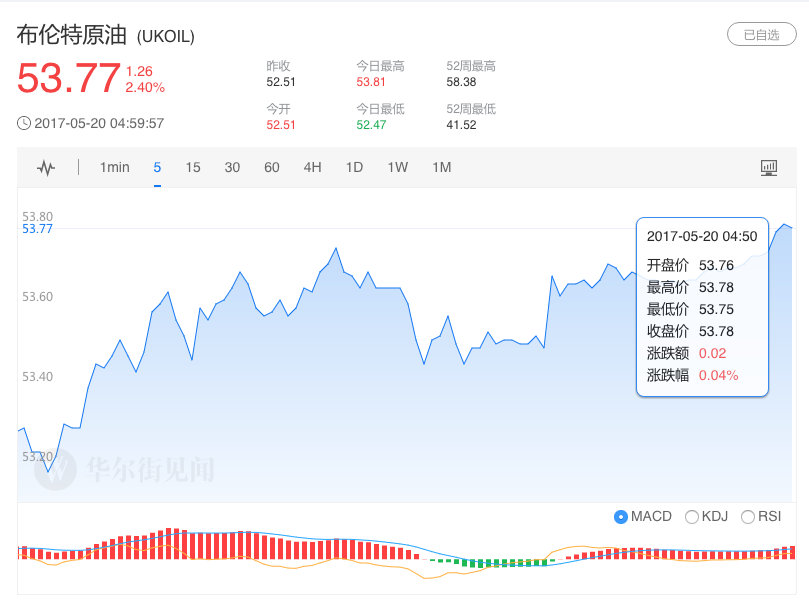Click the fullscreen chart display icon
Viewport: 809px width, 600px height.
[x=768, y=168]
